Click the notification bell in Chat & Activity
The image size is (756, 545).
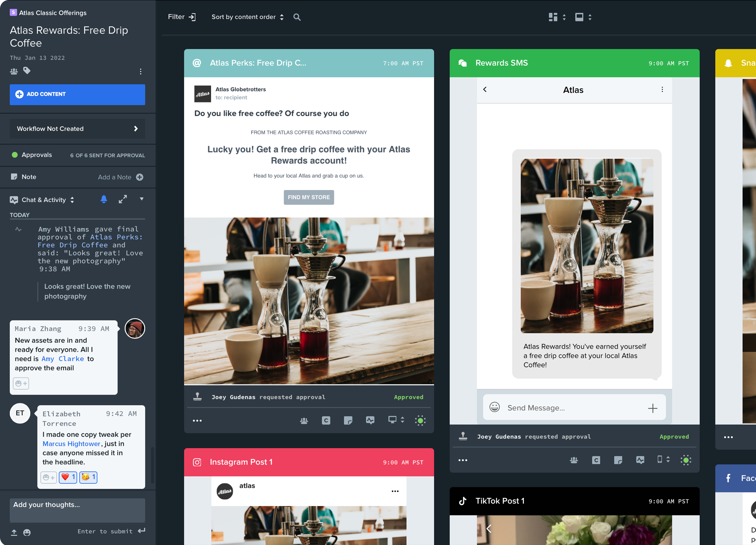(x=104, y=200)
